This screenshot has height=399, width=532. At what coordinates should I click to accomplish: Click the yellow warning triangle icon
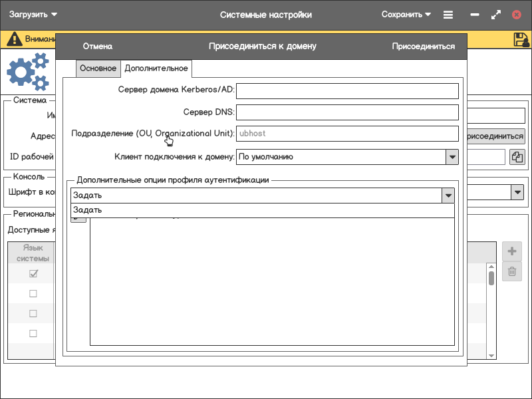[x=14, y=40]
